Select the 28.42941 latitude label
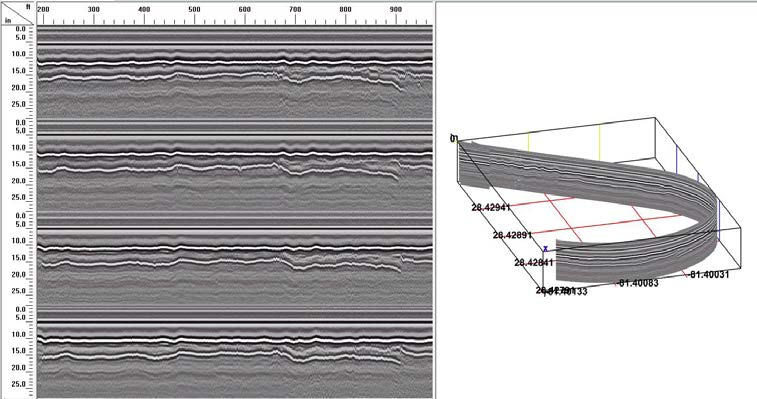 [x=491, y=207]
